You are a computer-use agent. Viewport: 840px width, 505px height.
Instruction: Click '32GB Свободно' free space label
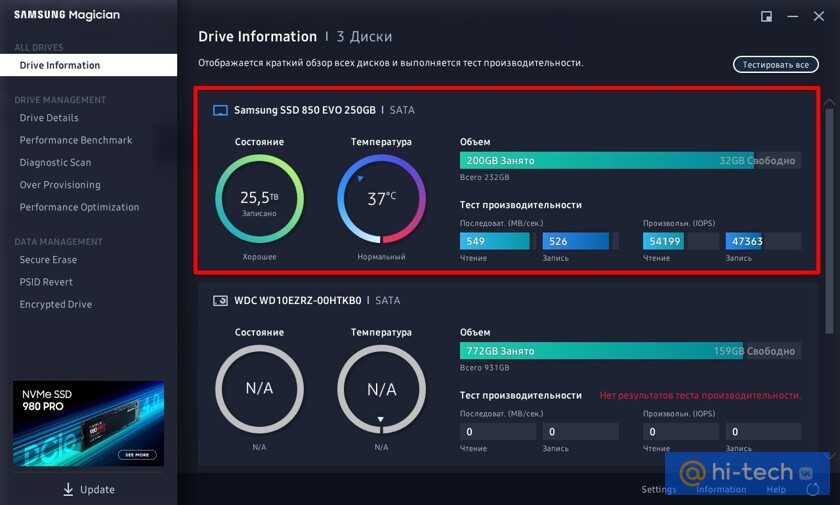click(757, 161)
